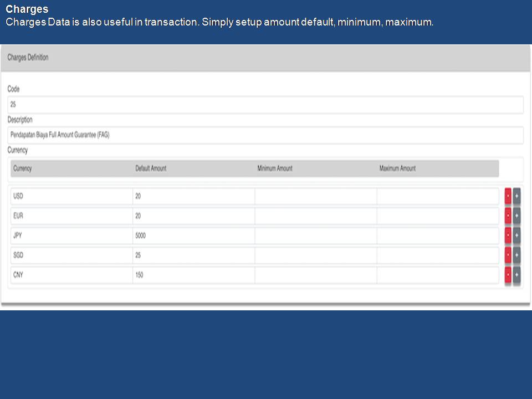532x399 pixels.
Task: Click the Maximum Amount column header
Action: click(x=397, y=168)
